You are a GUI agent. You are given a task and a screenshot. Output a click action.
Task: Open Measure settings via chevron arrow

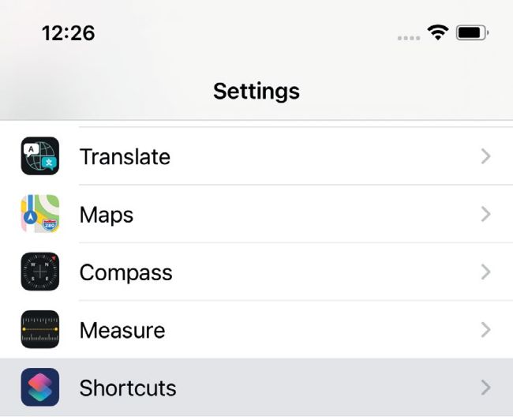pos(486,330)
